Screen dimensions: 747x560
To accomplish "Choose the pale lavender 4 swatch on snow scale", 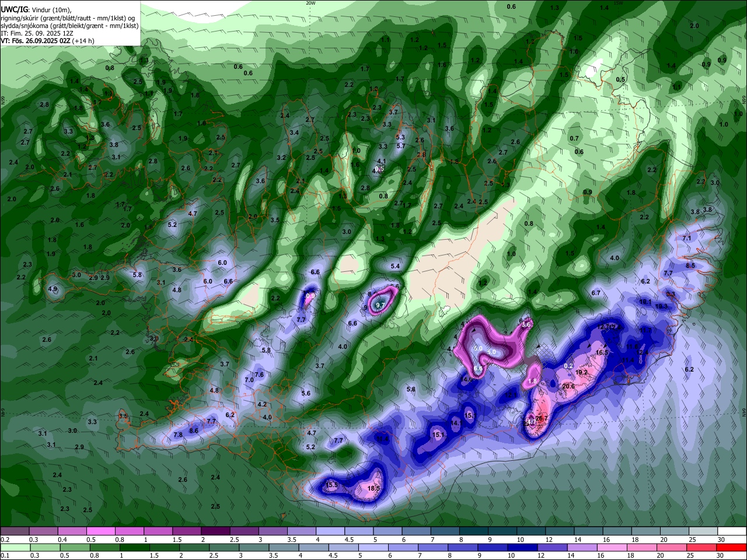I will (x=330, y=531).
